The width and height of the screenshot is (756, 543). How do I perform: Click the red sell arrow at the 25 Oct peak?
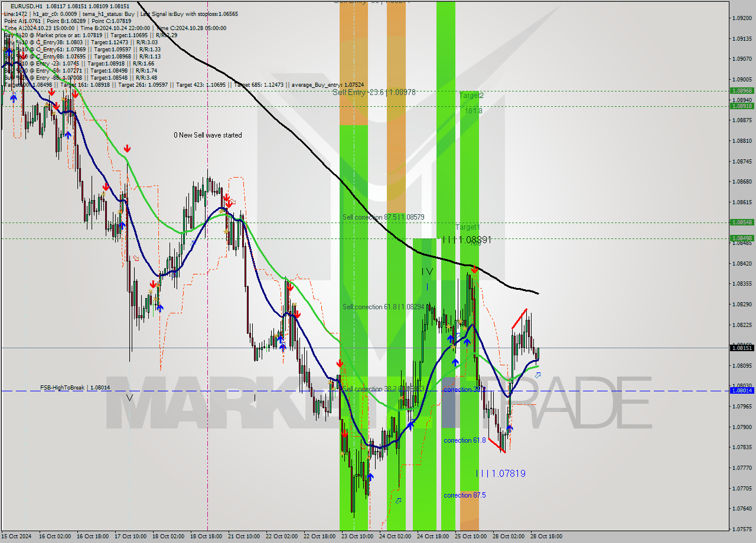click(x=474, y=269)
